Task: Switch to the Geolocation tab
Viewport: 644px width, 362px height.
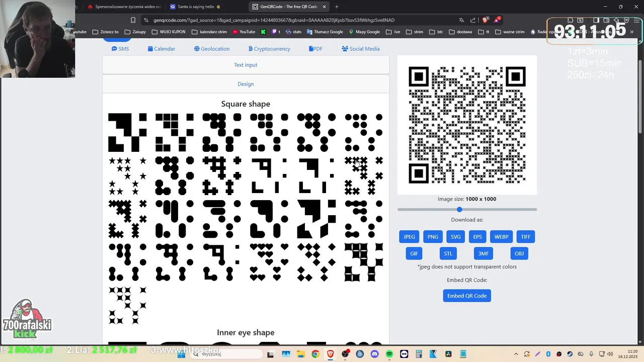Action: click(212, 49)
